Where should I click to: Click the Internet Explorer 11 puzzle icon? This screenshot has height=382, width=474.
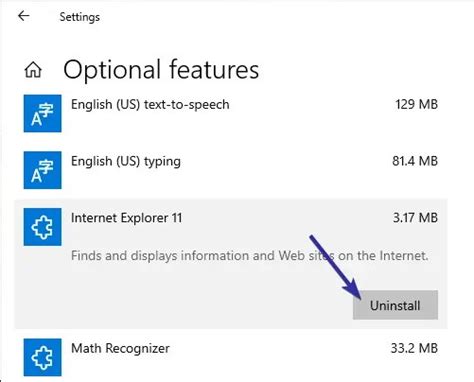[x=42, y=227]
